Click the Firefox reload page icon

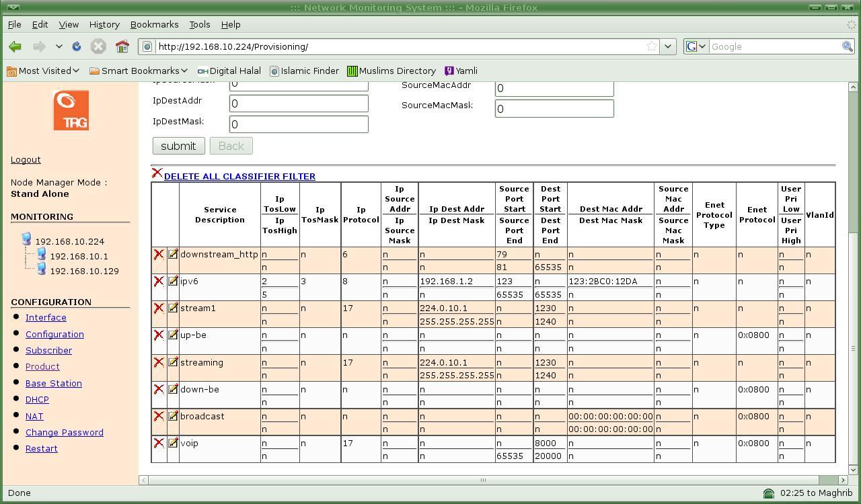click(77, 46)
